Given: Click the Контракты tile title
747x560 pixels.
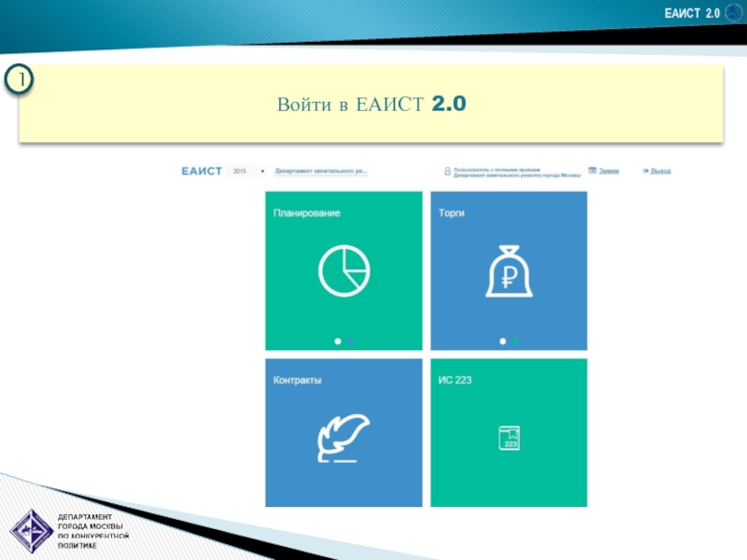Looking at the screenshot, I should pyautogui.click(x=297, y=380).
